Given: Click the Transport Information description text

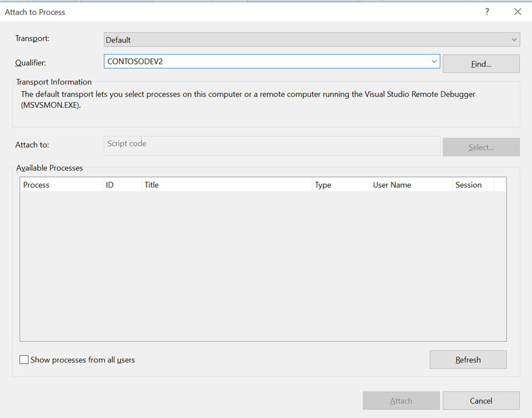Looking at the screenshot, I should [x=247, y=99].
